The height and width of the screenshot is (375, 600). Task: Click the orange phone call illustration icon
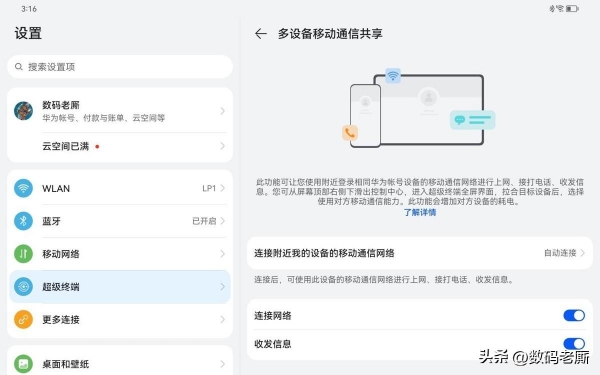(350, 133)
